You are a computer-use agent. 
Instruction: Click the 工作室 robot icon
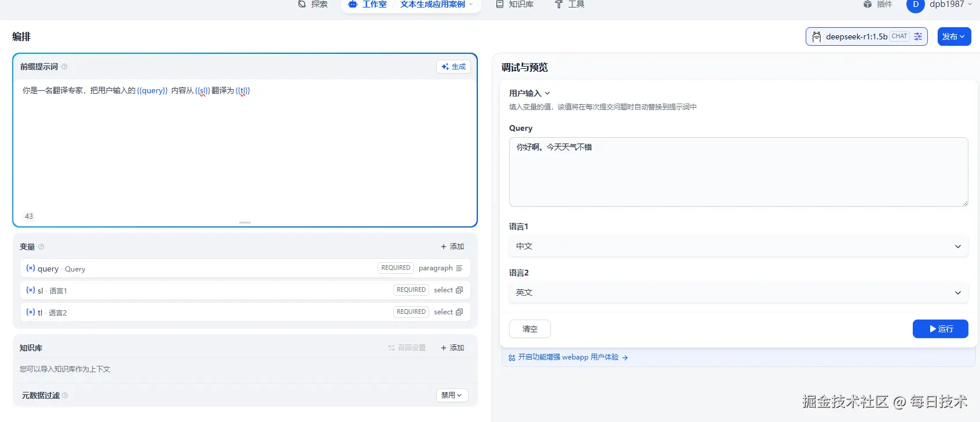pyautogui.click(x=353, y=4)
